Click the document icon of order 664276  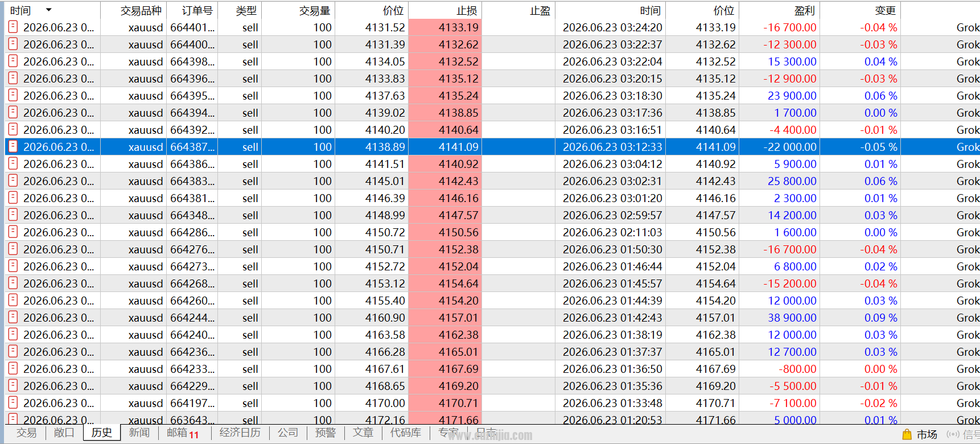[x=13, y=249]
